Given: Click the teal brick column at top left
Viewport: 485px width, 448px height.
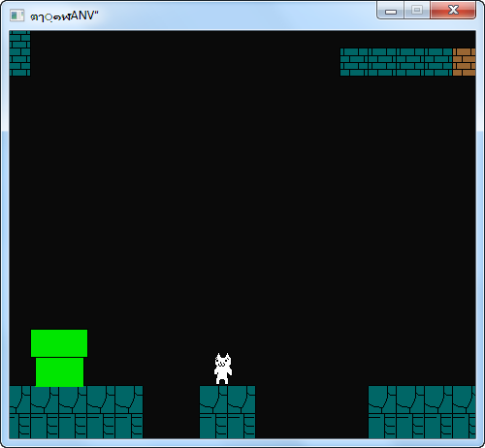Looking at the screenshot, I should click(x=19, y=53).
